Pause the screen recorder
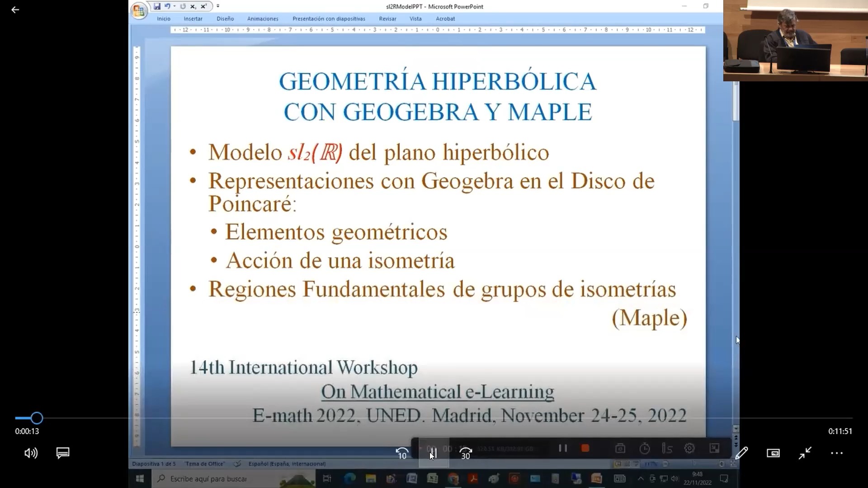 pos(562,448)
